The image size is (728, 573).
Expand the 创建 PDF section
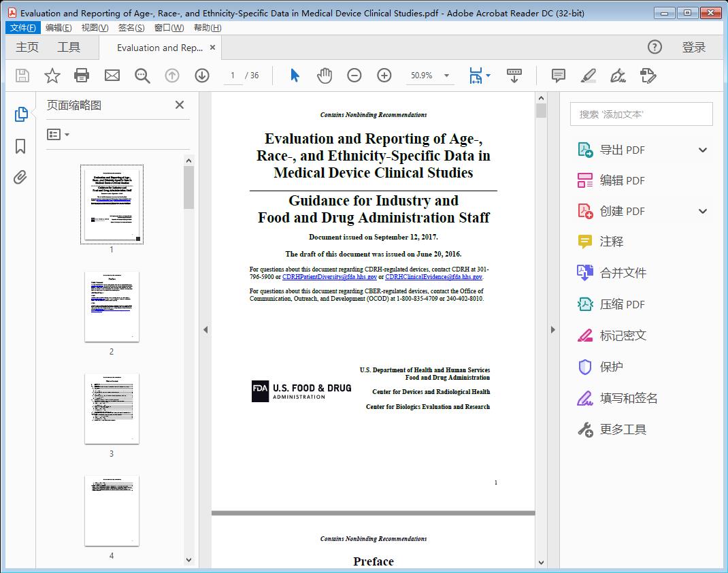703,211
